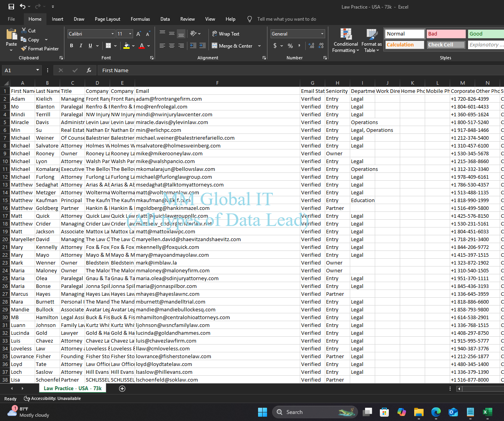Click the Copy icon
This screenshot has height=421, width=504.
pos(24,39)
